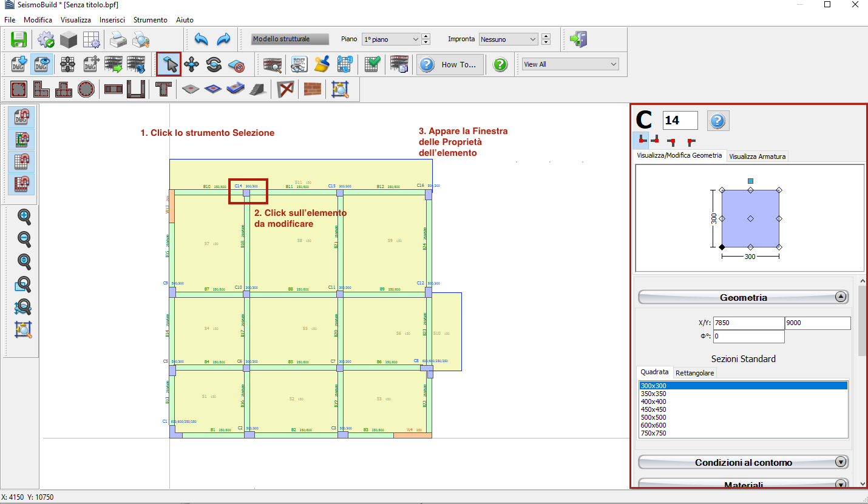
Task: Open the Inserisci menu
Action: pyautogui.click(x=112, y=20)
